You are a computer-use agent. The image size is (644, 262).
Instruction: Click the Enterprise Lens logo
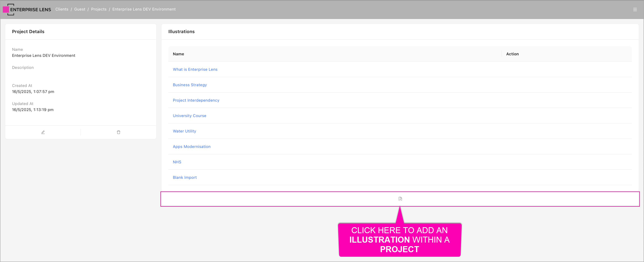coord(27,10)
